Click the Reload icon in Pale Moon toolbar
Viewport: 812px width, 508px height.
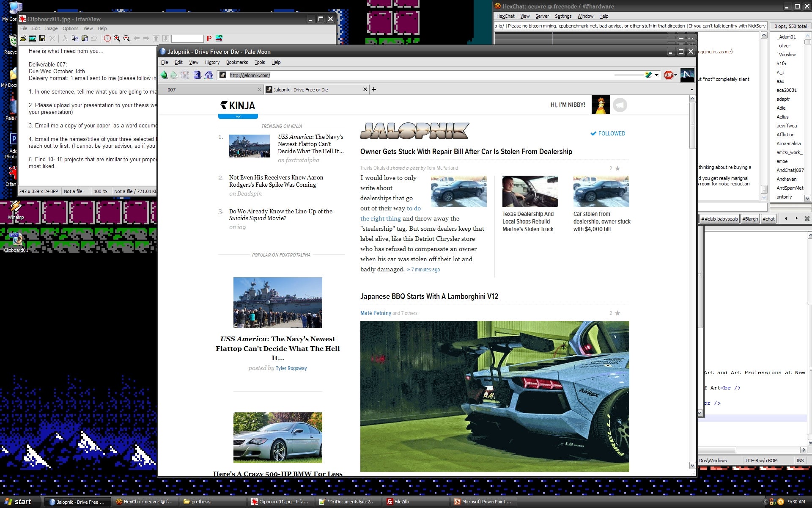pos(197,75)
